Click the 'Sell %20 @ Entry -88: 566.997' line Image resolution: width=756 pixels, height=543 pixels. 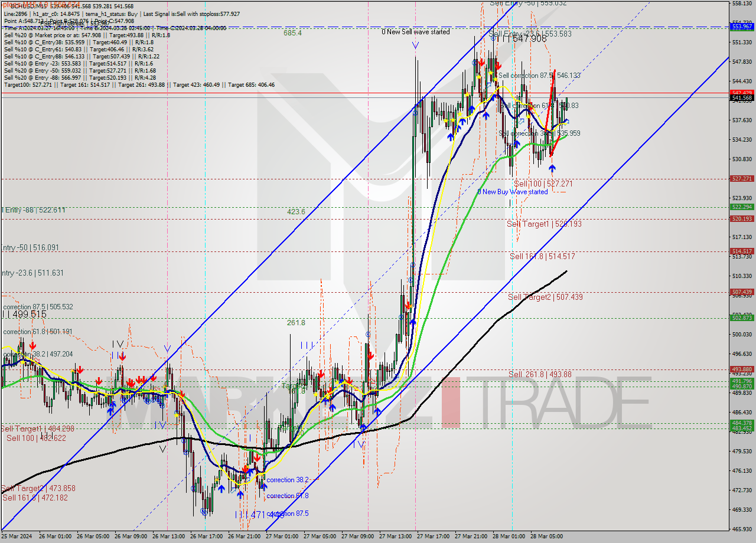coord(80,77)
